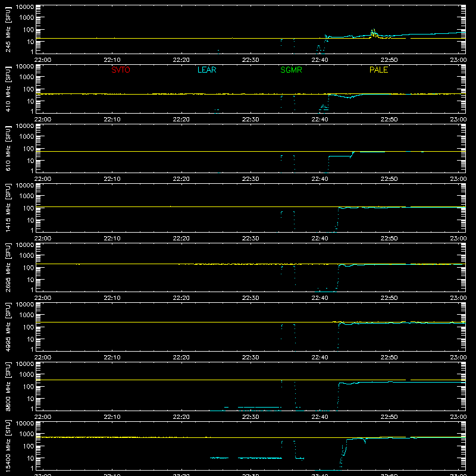Click the 100 y-axis label on 8800 MHz plot
The width and height of the screenshot is (476, 476).
29,387
